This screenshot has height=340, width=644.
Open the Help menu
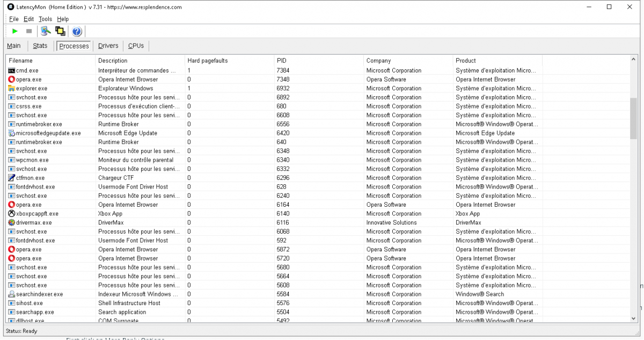[63, 19]
